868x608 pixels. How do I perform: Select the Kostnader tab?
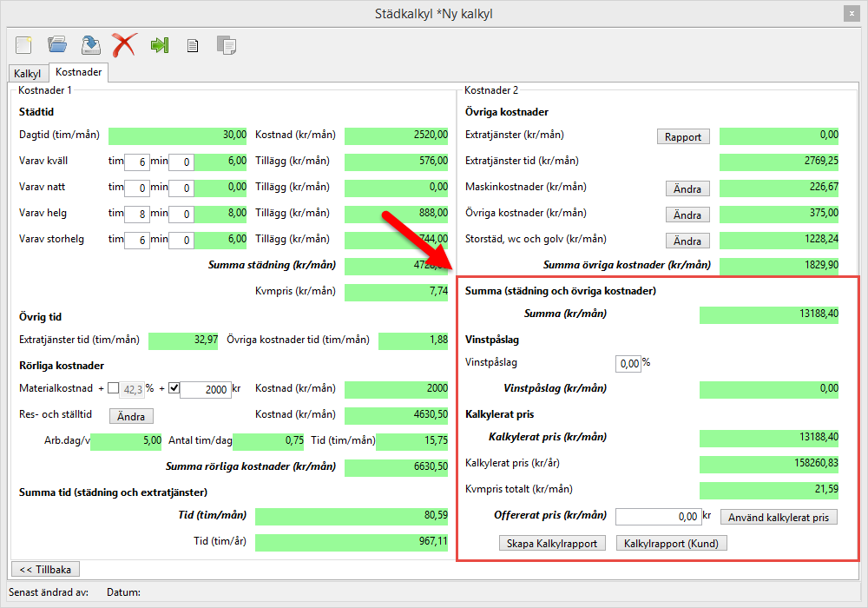pos(78,73)
